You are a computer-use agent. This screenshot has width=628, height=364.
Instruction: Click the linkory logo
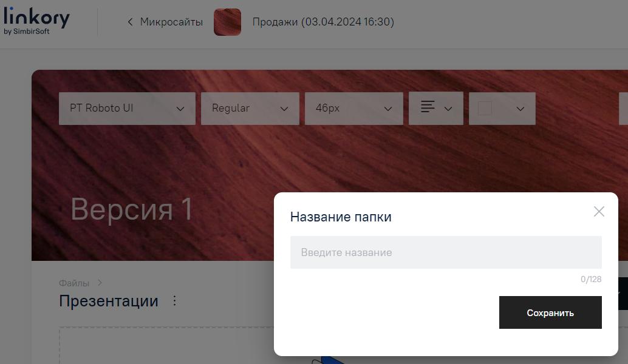click(36, 21)
